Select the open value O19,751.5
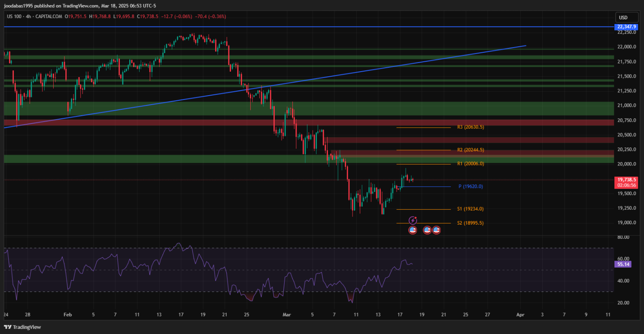Screen dimensions: 644x334 point(76,16)
